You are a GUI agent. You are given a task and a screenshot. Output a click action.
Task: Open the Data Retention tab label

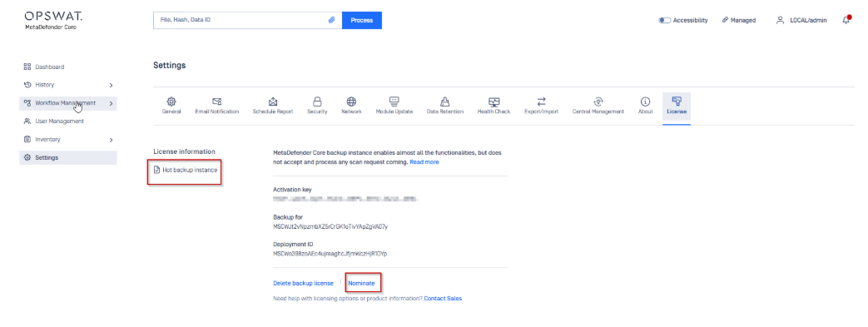point(444,111)
